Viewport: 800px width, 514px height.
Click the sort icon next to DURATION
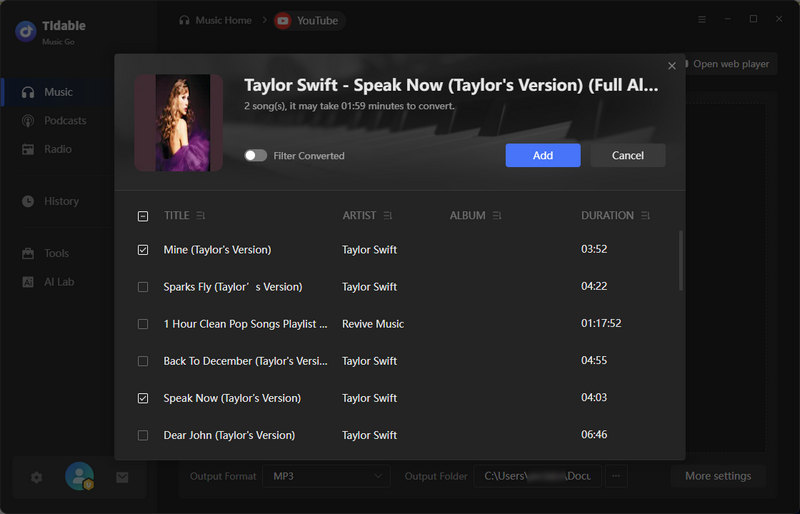click(646, 216)
